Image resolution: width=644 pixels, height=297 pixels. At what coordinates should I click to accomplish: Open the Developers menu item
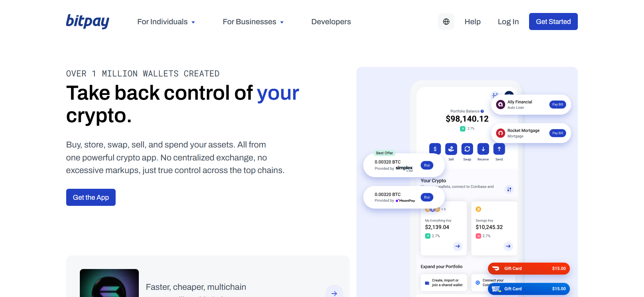(x=331, y=22)
